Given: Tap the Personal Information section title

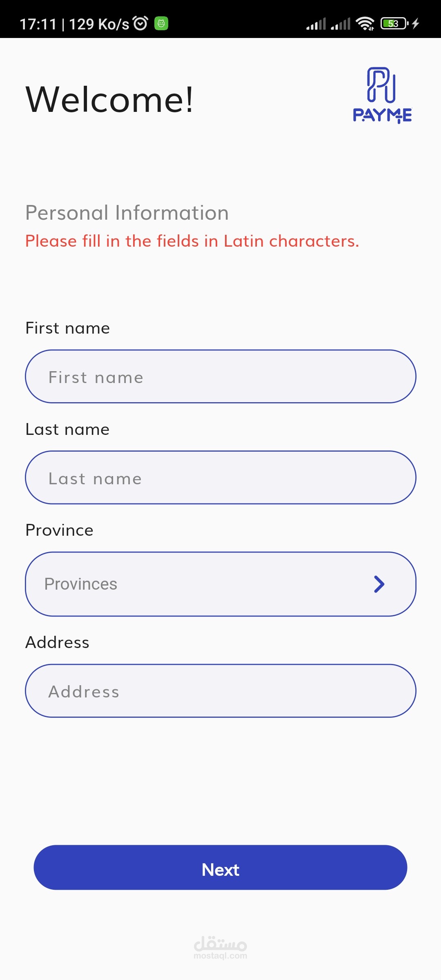Looking at the screenshot, I should [x=127, y=213].
